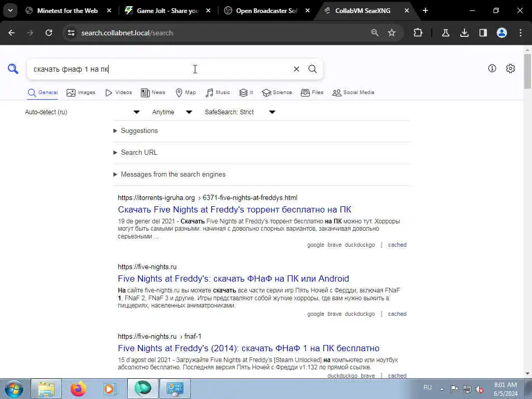Close the Open Broadcaster Software tab
This screenshot has width=532, height=399.
pos(308,10)
